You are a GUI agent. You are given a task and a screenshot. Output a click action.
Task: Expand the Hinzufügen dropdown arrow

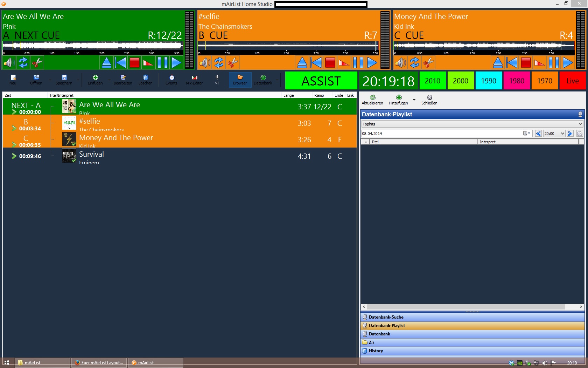point(414,100)
